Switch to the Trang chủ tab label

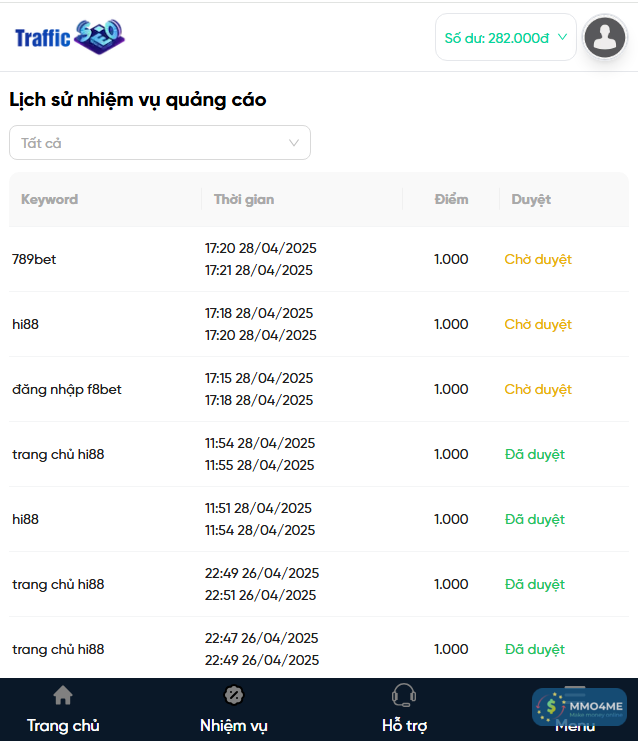pos(63,725)
